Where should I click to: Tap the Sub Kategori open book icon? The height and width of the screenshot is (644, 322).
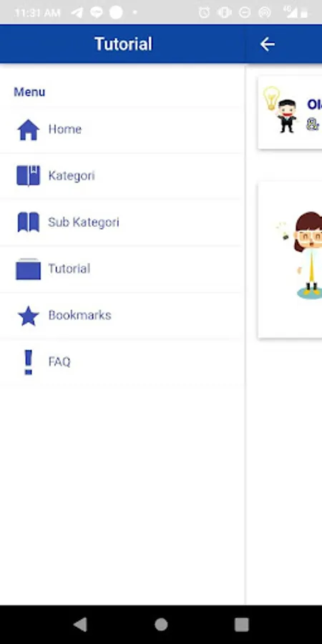[x=29, y=223]
